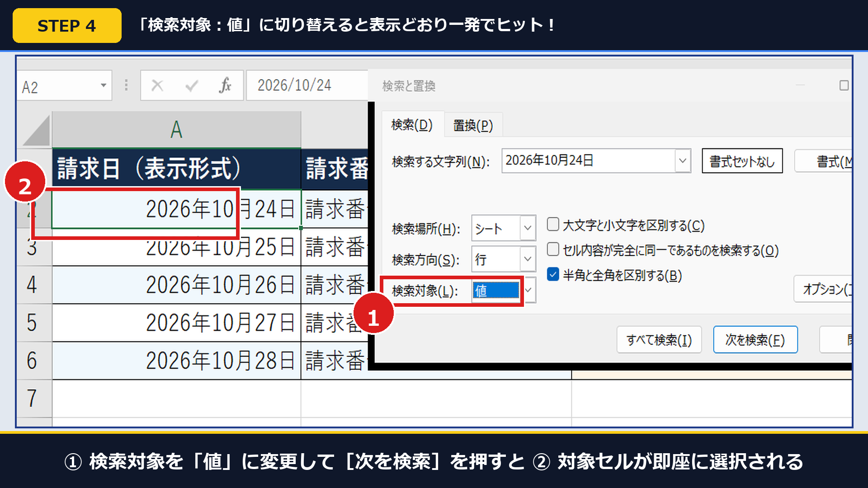This screenshot has height=488, width=868.
Task: Click the formula bar options dots
Action: tap(126, 85)
